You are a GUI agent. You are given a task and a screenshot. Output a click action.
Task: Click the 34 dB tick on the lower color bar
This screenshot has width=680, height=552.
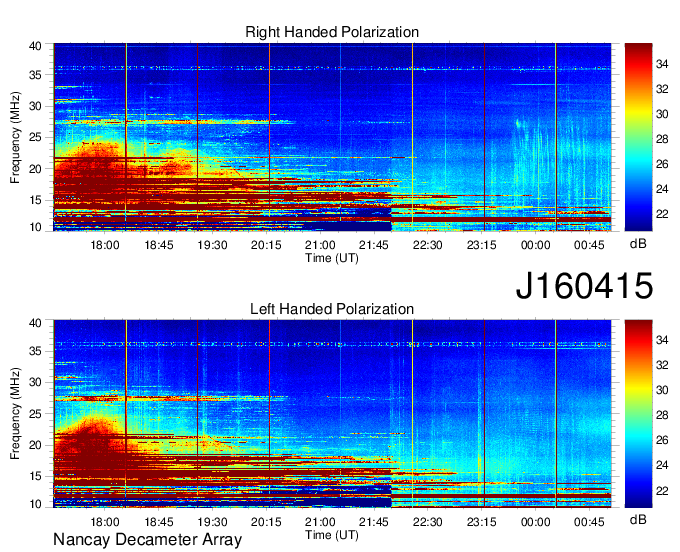pos(662,340)
